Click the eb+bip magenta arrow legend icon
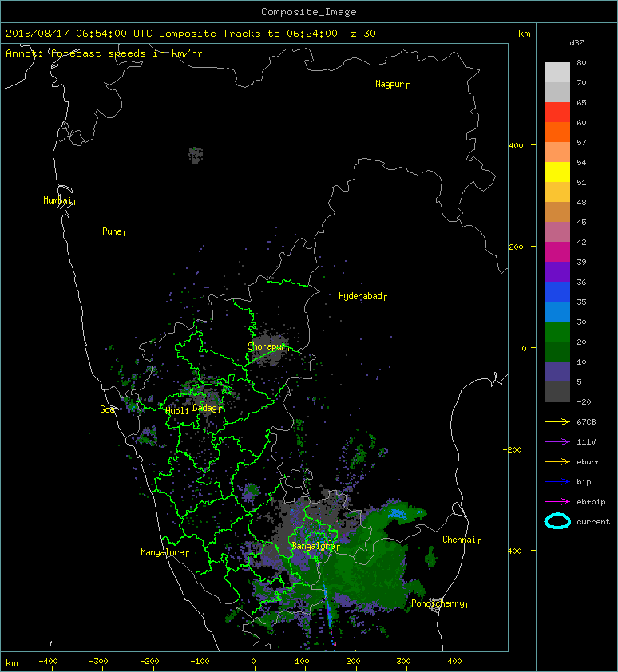The height and width of the screenshot is (672, 618). (557, 501)
